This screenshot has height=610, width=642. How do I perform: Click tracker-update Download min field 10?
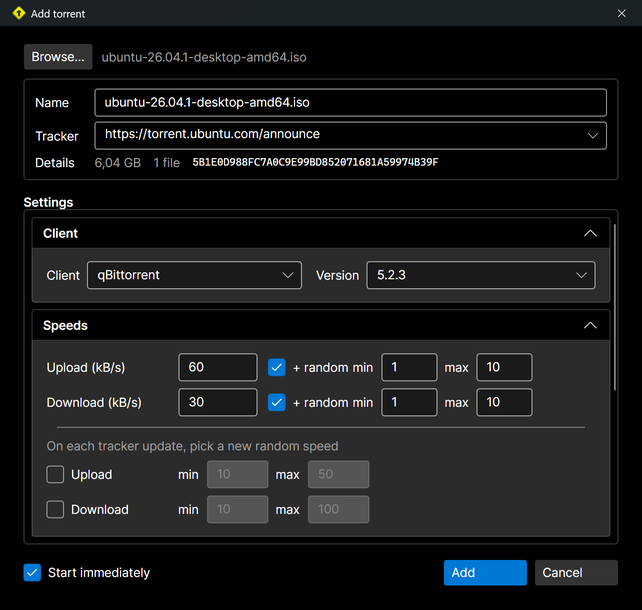(x=237, y=510)
